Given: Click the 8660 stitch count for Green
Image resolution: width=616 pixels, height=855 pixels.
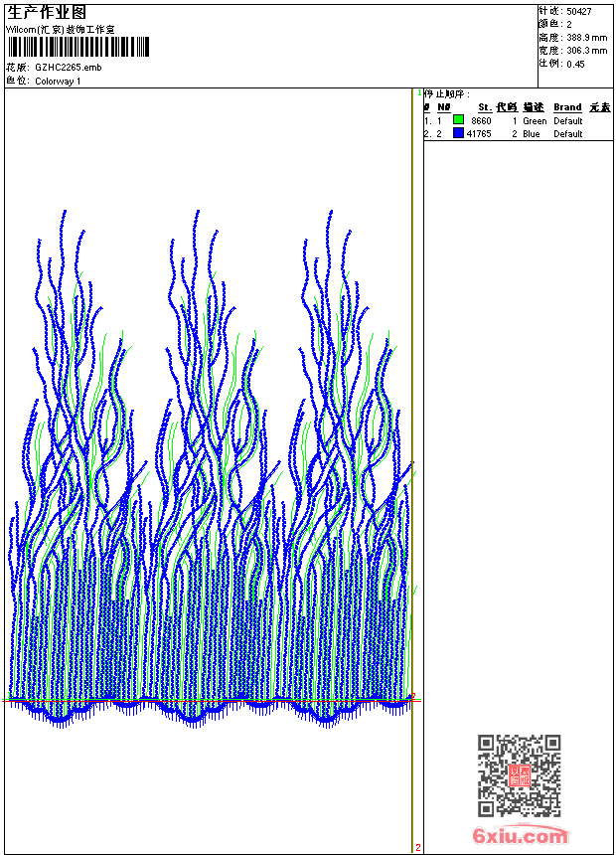Looking at the screenshot, I should click(481, 121).
